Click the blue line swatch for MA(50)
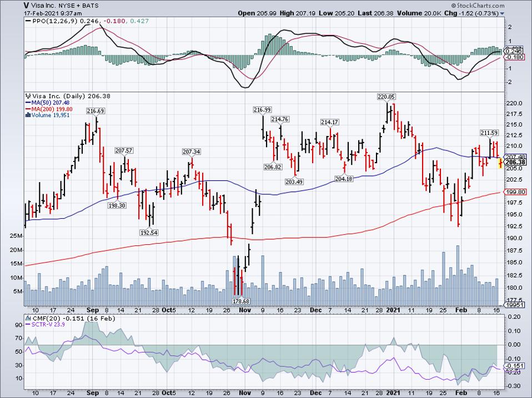The image size is (532, 398). [28, 103]
